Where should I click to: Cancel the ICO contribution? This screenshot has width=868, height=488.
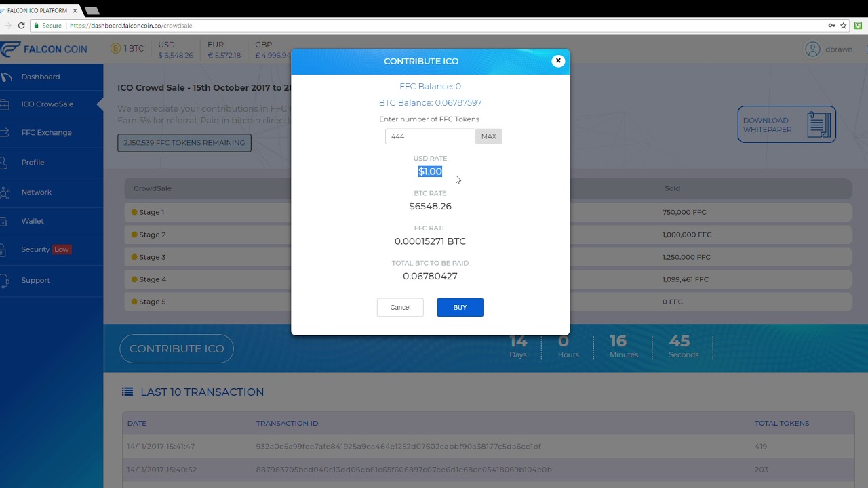click(400, 307)
